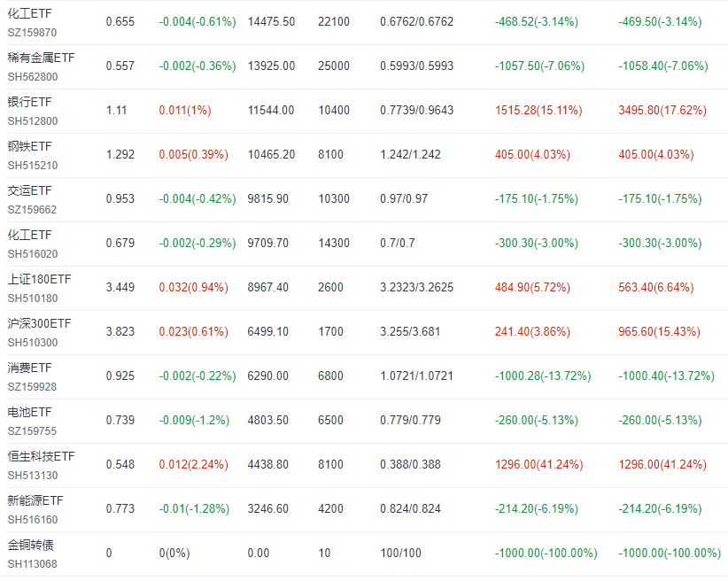The height and width of the screenshot is (581, 728).
Task: Click the 稀有金属ETF name
Action: coord(41,58)
